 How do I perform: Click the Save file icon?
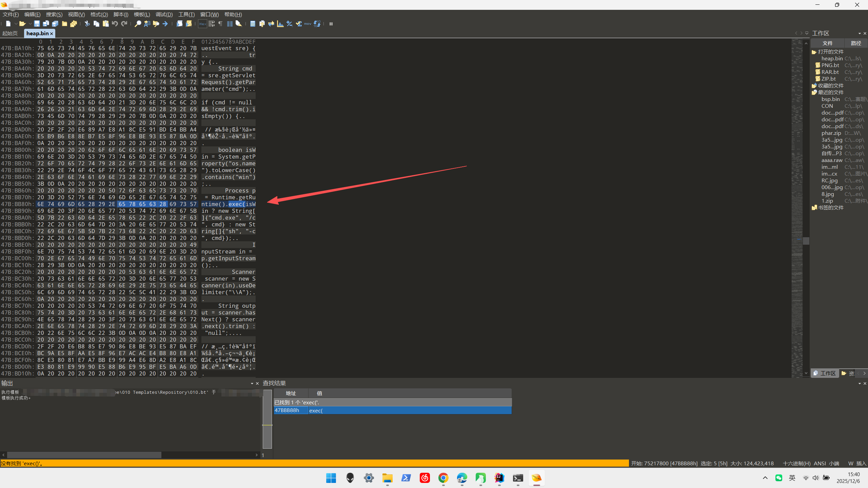[37, 24]
